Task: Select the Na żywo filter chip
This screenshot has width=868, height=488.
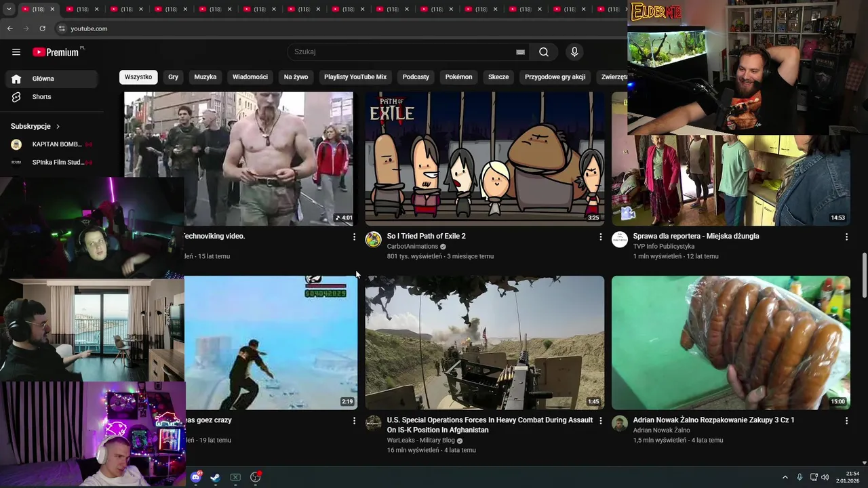Action: pyautogui.click(x=296, y=77)
